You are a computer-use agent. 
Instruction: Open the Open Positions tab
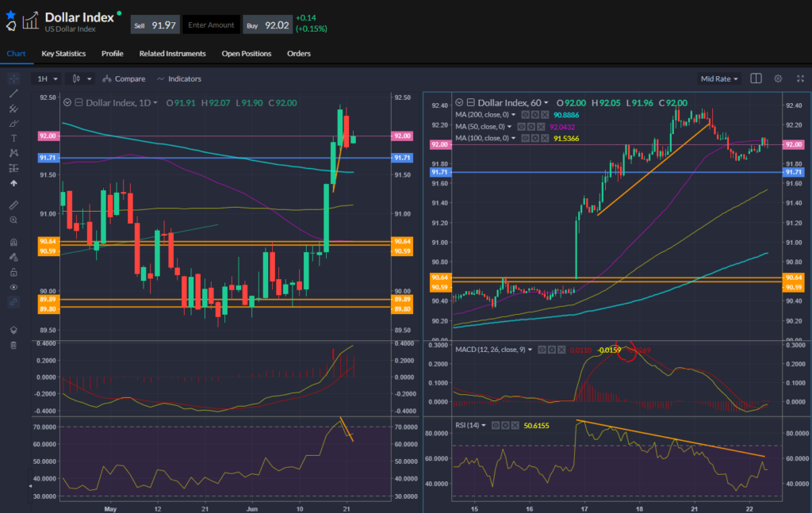pyautogui.click(x=246, y=54)
